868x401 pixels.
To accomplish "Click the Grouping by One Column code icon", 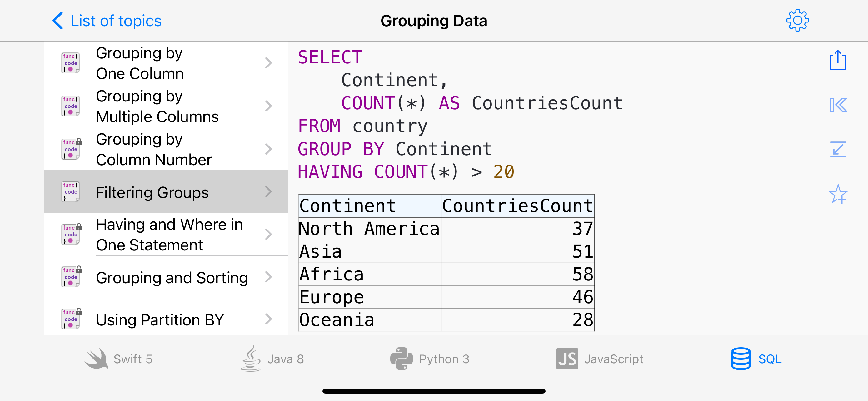I will (71, 63).
